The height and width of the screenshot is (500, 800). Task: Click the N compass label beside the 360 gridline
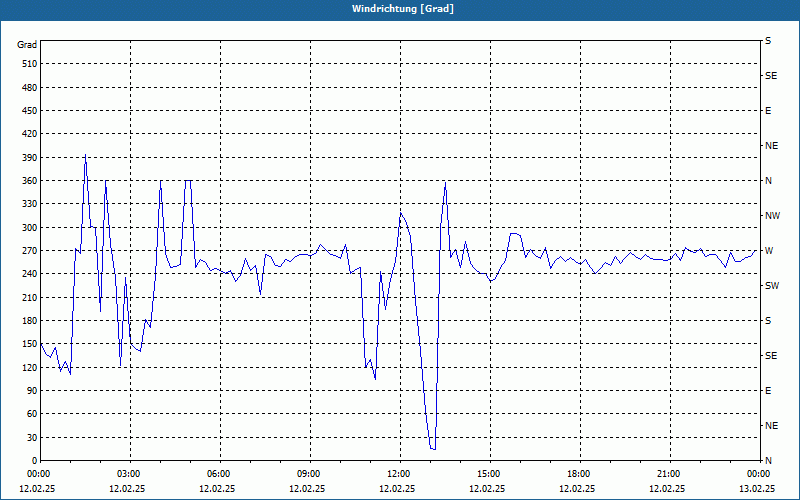(x=768, y=181)
